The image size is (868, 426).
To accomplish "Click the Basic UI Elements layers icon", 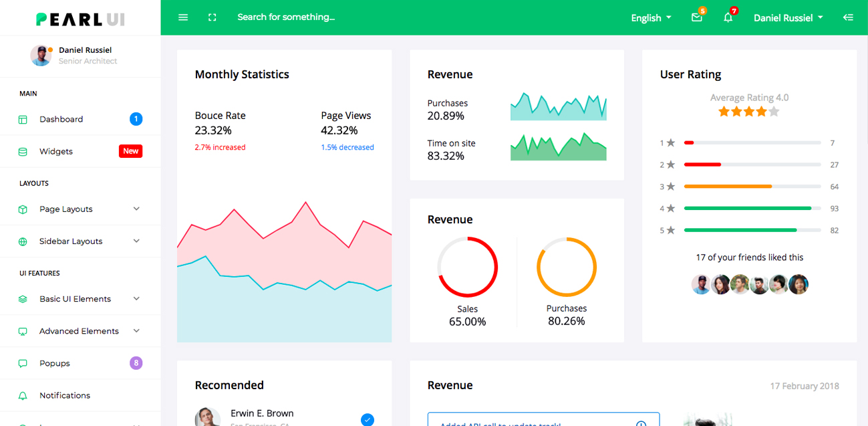I will click(x=23, y=299).
